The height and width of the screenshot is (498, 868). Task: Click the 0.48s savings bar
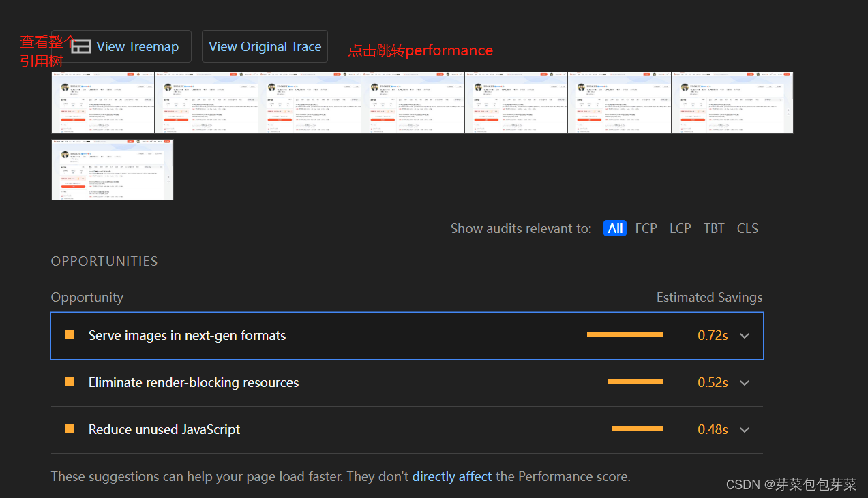[638, 429]
